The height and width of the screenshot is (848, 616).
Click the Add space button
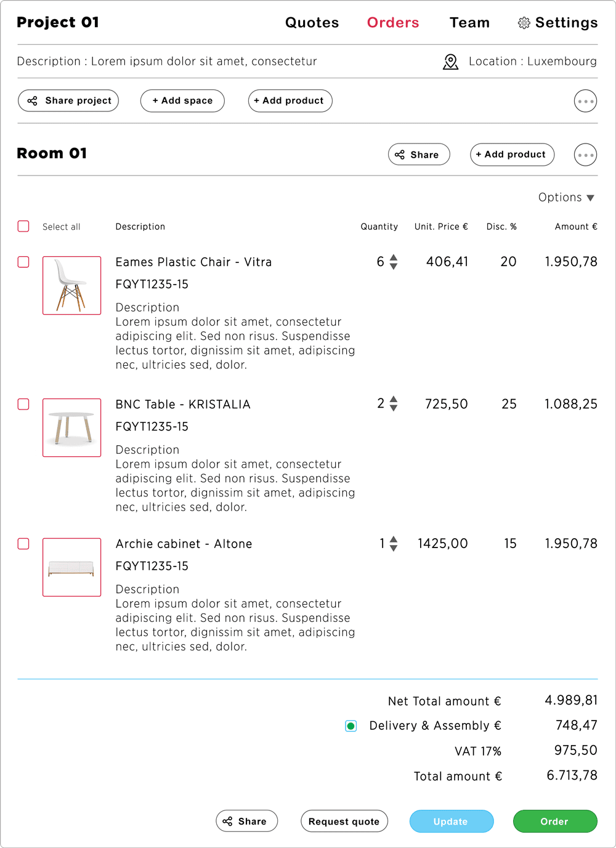tap(182, 100)
